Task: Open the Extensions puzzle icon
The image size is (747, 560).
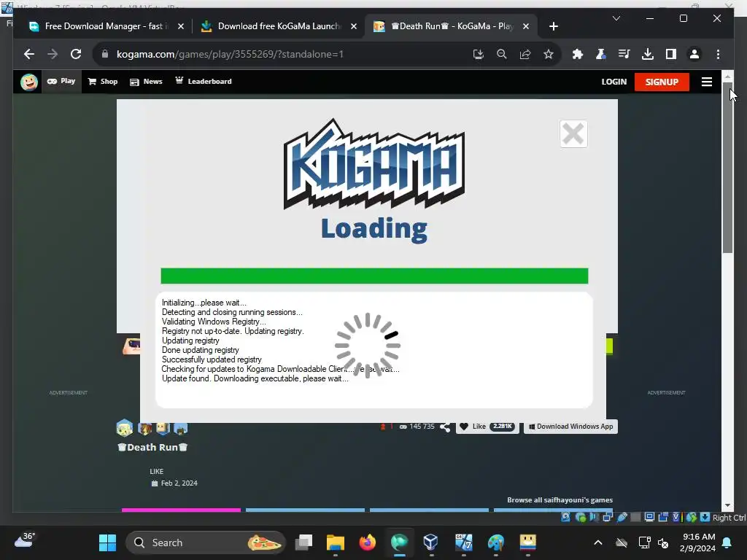Action: click(578, 54)
